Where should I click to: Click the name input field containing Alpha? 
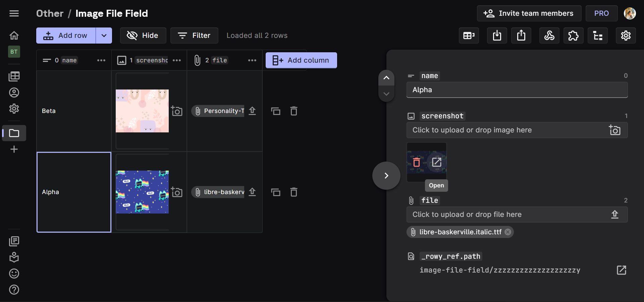click(517, 90)
